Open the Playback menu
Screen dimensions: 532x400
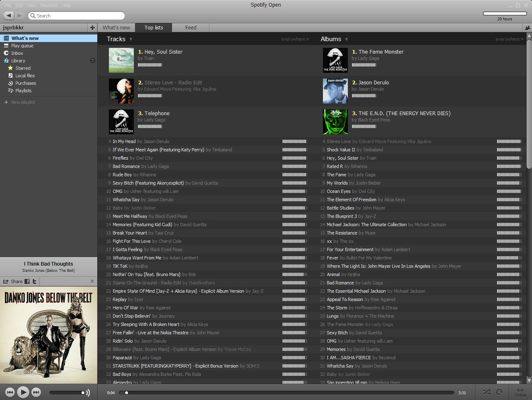[49, 5]
